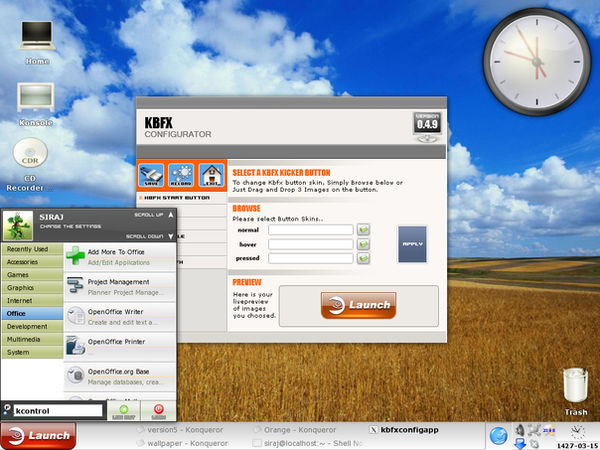Image resolution: width=600 pixels, height=450 pixels.
Task: Click the OpenOffice Writer app icon
Action: [x=76, y=316]
